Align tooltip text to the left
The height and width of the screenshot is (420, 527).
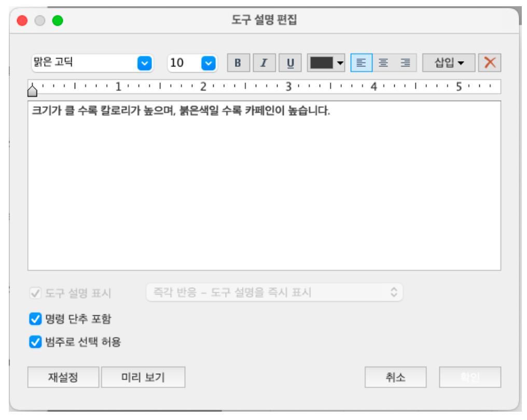click(x=362, y=63)
